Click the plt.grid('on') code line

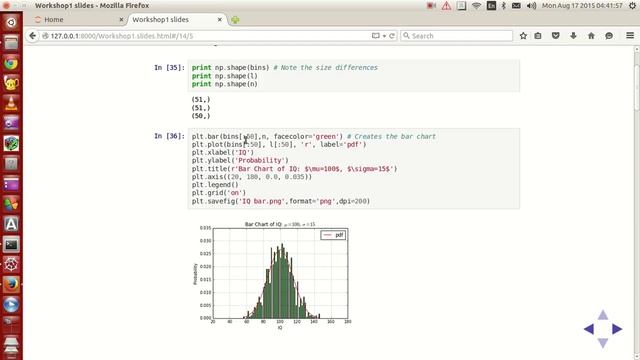(x=219, y=193)
